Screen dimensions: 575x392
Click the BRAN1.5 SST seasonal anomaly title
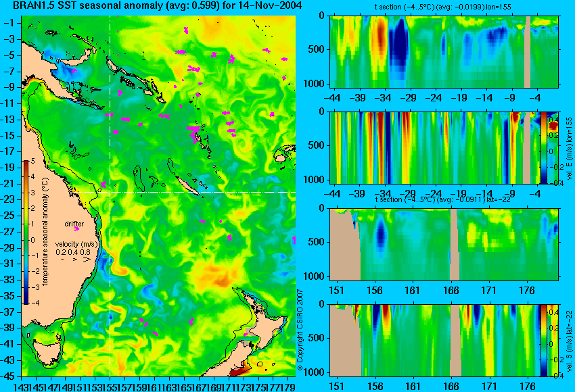[x=158, y=5]
